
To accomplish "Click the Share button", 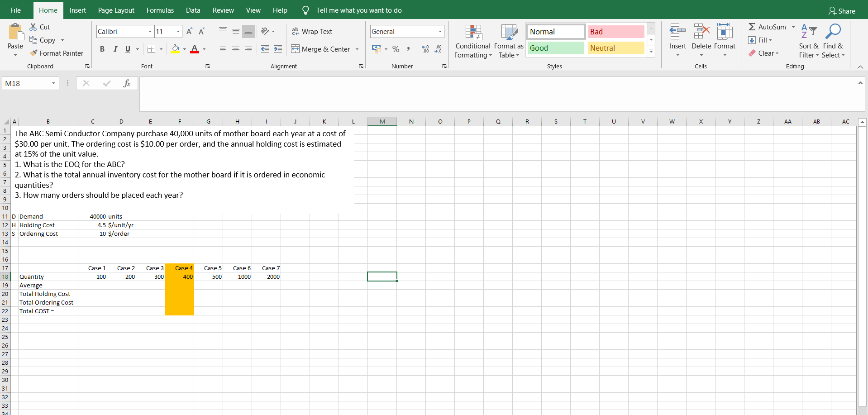I will click(x=842, y=10).
